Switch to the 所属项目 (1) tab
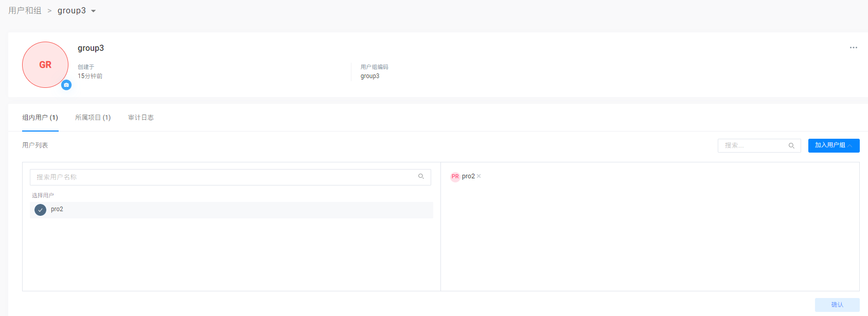 (93, 118)
